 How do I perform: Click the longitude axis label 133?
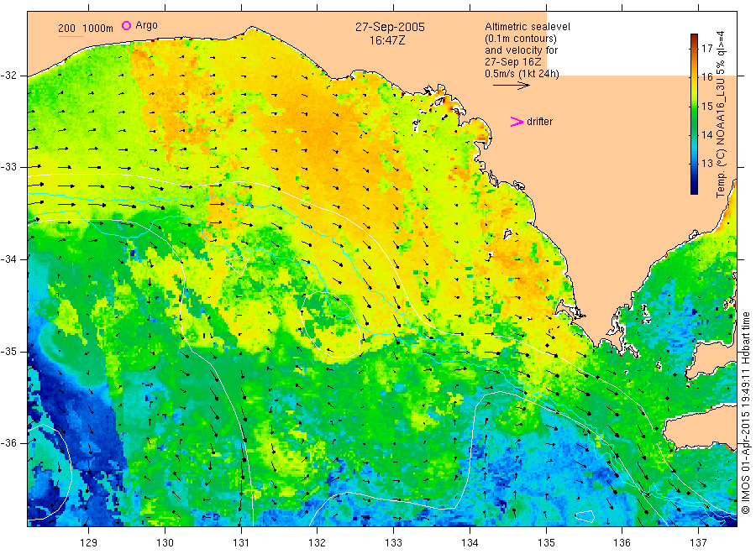[393, 543]
